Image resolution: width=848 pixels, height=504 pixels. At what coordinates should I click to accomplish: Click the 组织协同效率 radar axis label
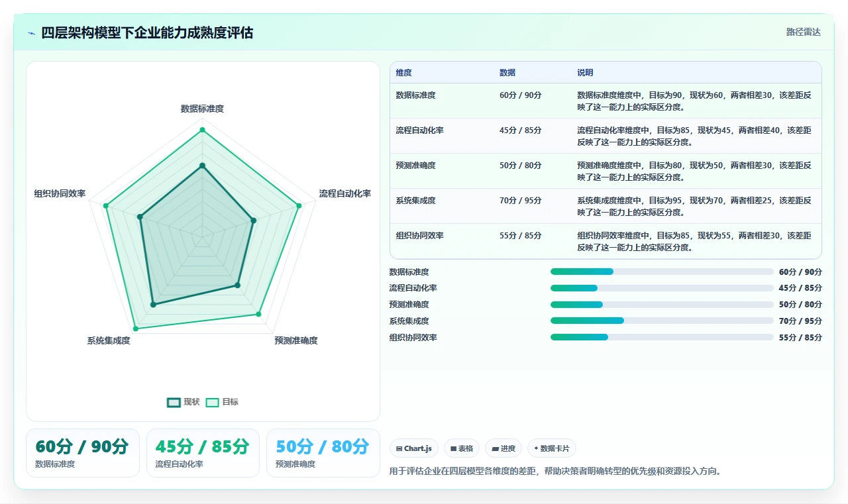tap(60, 193)
